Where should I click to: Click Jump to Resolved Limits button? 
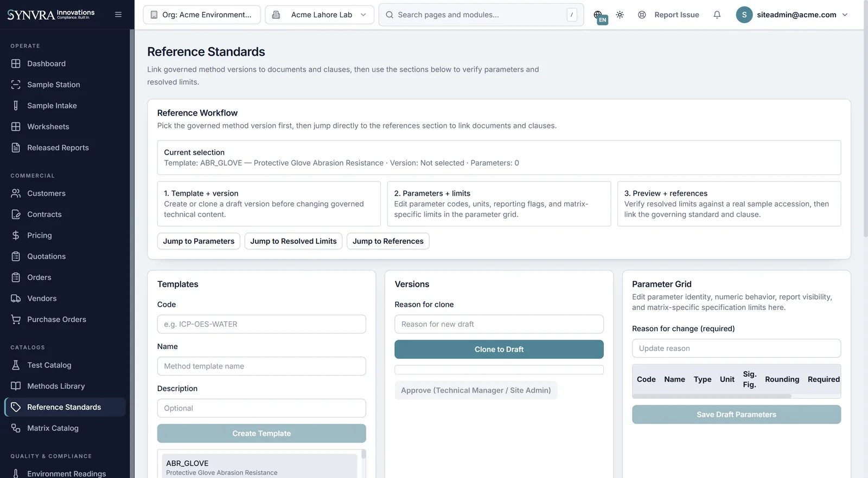point(293,241)
